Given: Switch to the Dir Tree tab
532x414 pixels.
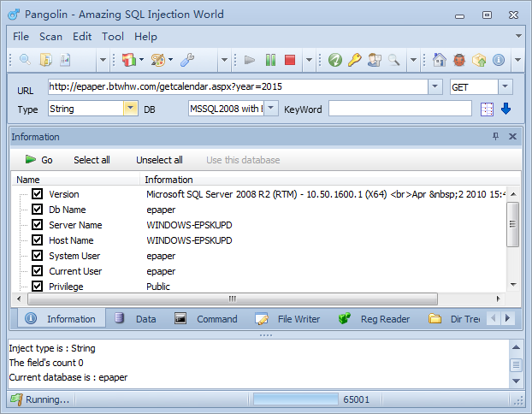Looking at the screenshot, I should (455, 319).
